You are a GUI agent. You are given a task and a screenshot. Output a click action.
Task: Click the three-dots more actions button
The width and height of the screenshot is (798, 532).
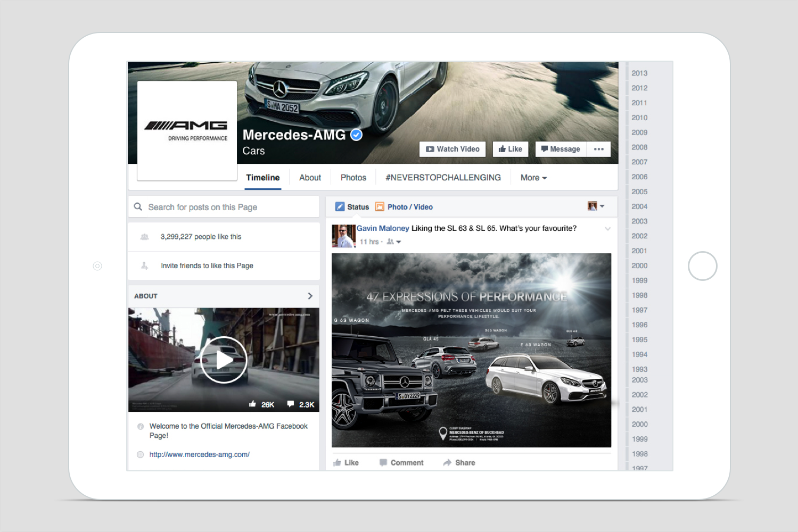point(599,149)
